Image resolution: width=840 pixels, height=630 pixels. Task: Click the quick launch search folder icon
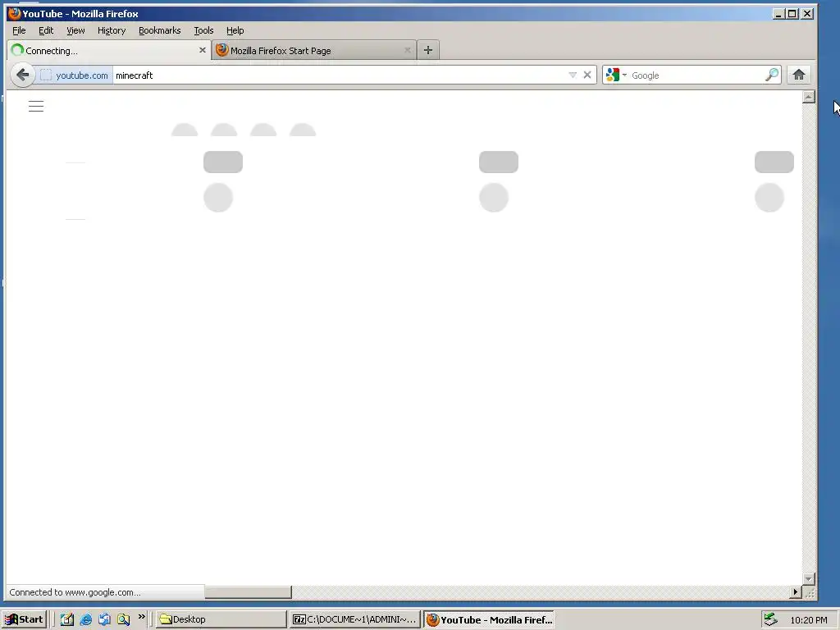(x=123, y=620)
